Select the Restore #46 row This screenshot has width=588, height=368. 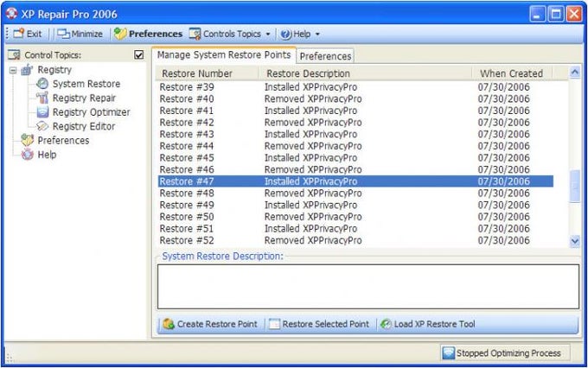tap(355, 170)
